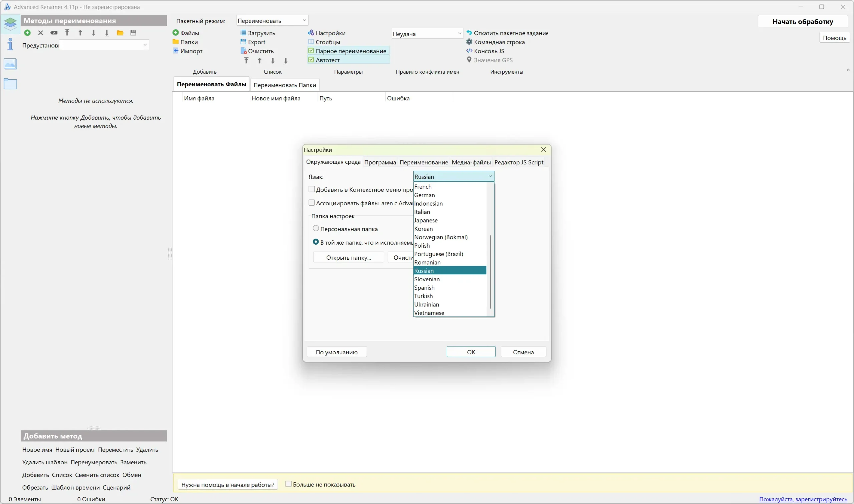Viewport: 854px width, 504px height.
Task: Click the clear all methods icon
Action: (x=54, y=33)
